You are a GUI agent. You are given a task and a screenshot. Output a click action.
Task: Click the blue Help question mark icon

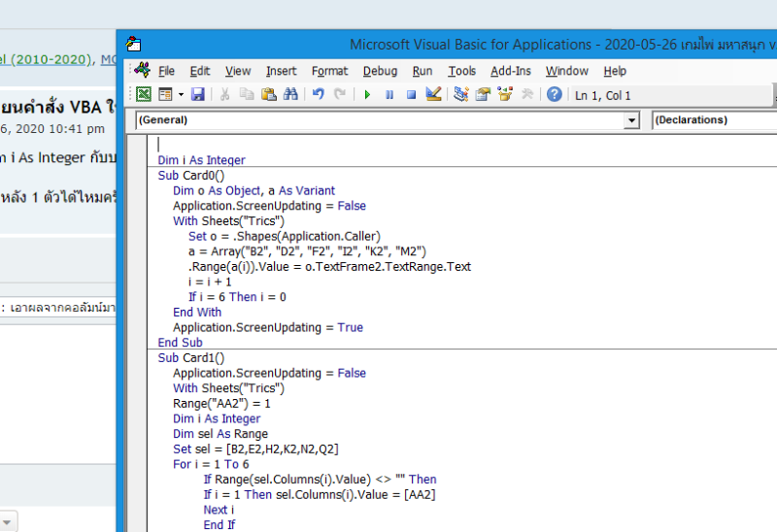tap(554, 94)
